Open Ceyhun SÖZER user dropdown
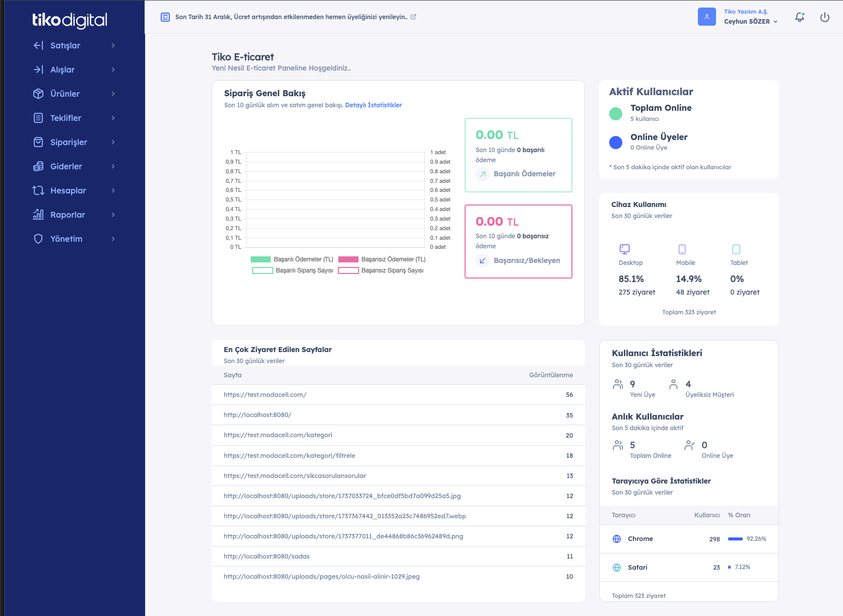843x616 pixels. click(x=751, y=22)
